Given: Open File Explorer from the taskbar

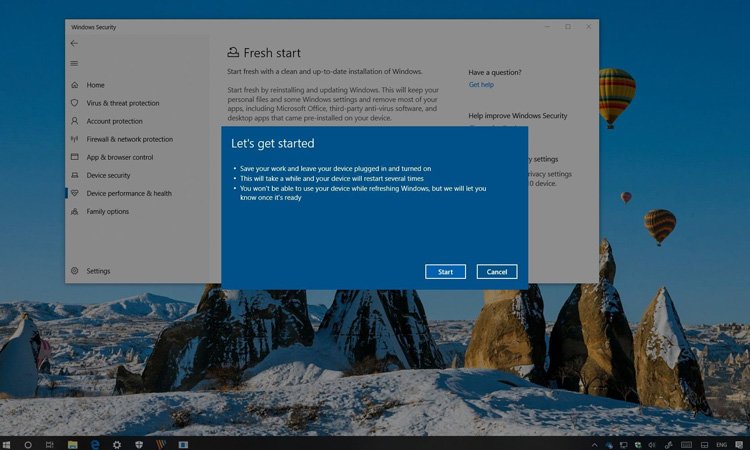Looking at the screenshot, I should click(x=73, y=443).
